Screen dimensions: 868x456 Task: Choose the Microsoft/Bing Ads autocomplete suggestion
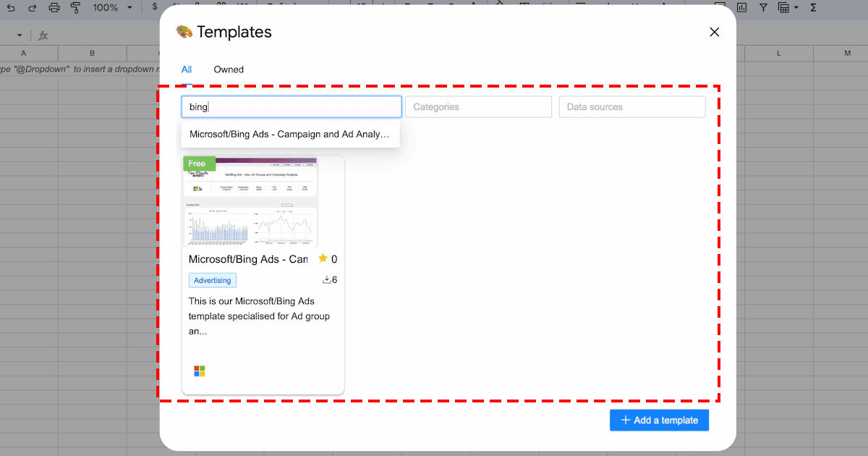(290, 134)
